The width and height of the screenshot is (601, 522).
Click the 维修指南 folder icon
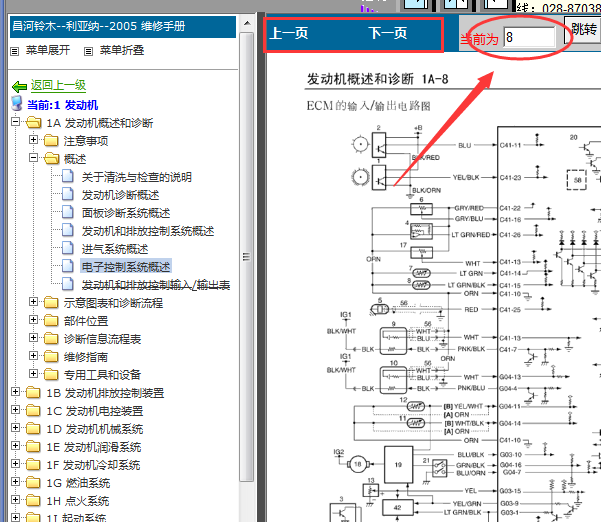click(x=51, y=357)
